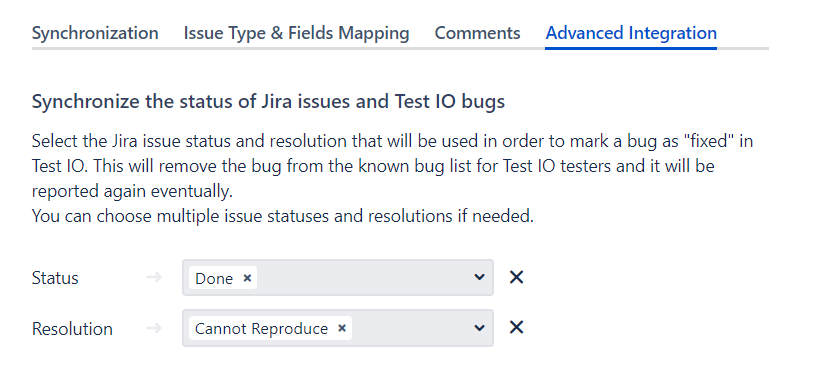
Task: Open Issue Type & Fields Mapping tab
Action: tap(296, 33)
